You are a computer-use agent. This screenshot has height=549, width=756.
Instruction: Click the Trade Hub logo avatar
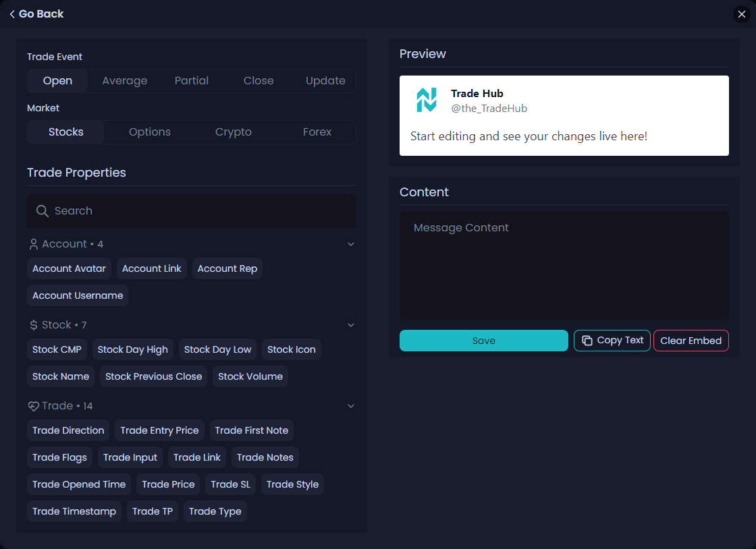click(x=426, y=100)
